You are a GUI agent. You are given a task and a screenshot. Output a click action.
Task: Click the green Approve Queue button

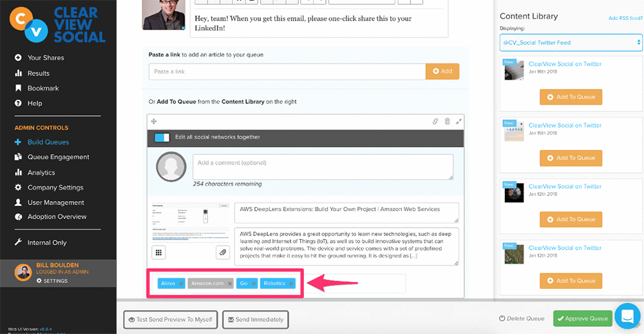pos(583,319)
